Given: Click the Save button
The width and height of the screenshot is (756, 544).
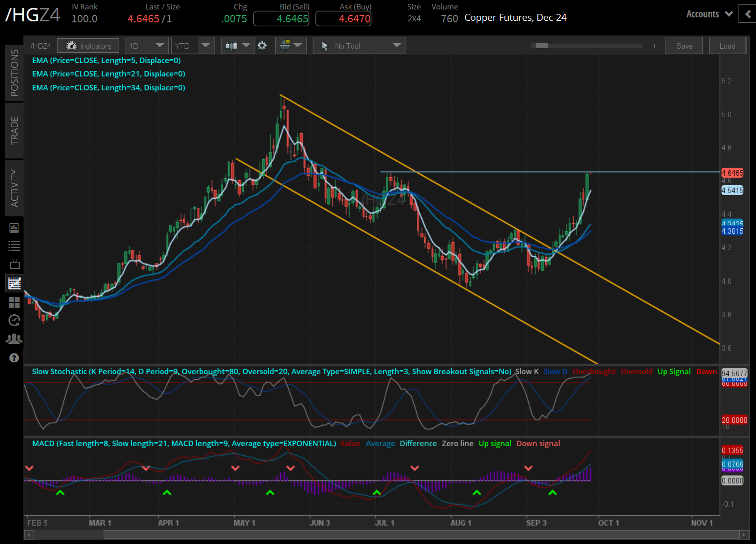Looking at the screenshot, I should point(684,46).
